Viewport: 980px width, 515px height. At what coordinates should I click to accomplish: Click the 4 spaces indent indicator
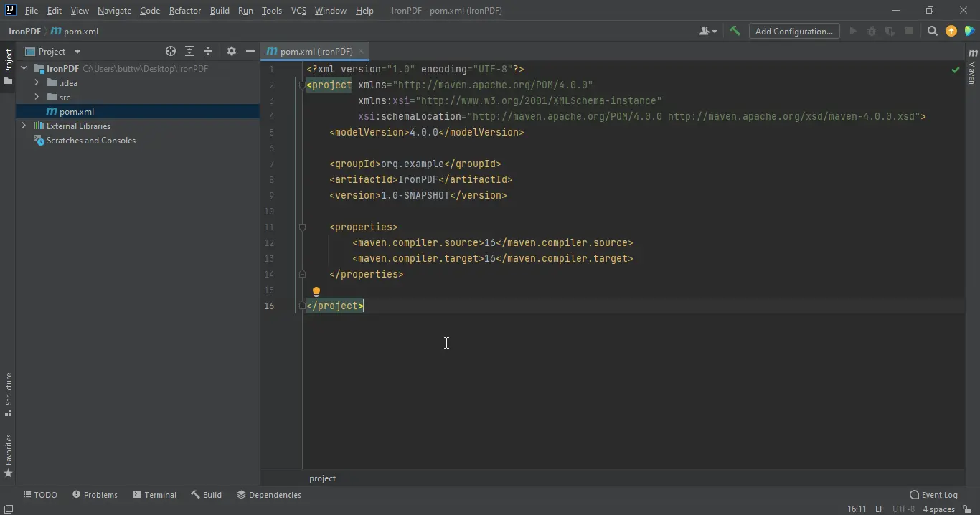tap(938, 509)
